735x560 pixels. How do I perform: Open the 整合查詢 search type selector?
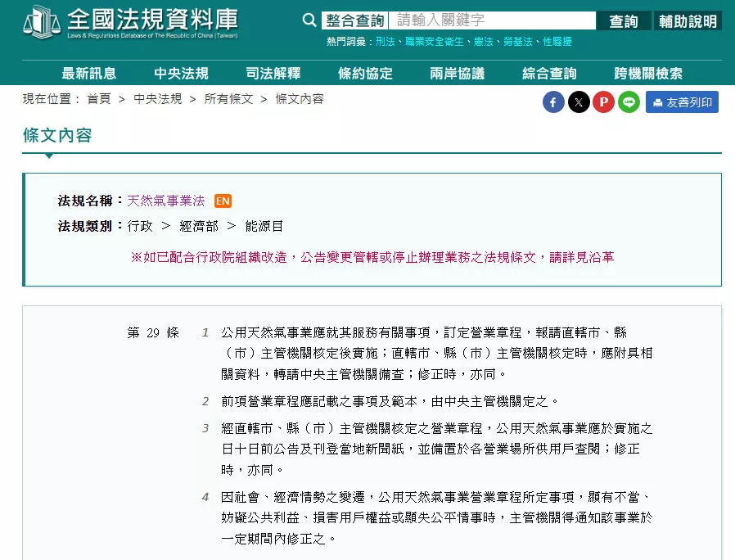[355, 20]
